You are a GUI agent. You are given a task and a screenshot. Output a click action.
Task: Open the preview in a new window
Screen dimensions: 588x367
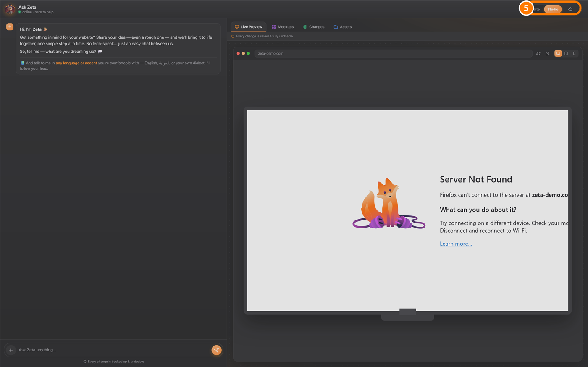[x=547, y=53]
